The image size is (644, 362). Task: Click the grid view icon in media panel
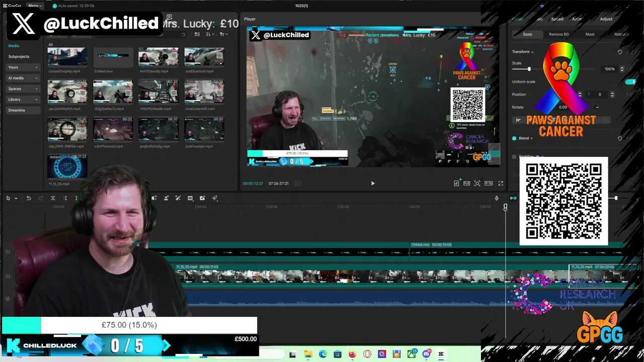pos(197,34)
